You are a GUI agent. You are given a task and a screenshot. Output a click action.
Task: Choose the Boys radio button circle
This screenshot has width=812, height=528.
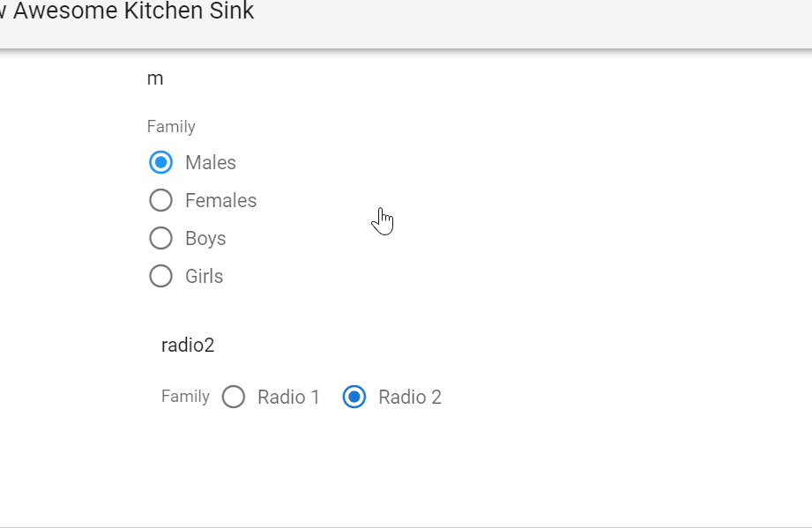point(160,238)
